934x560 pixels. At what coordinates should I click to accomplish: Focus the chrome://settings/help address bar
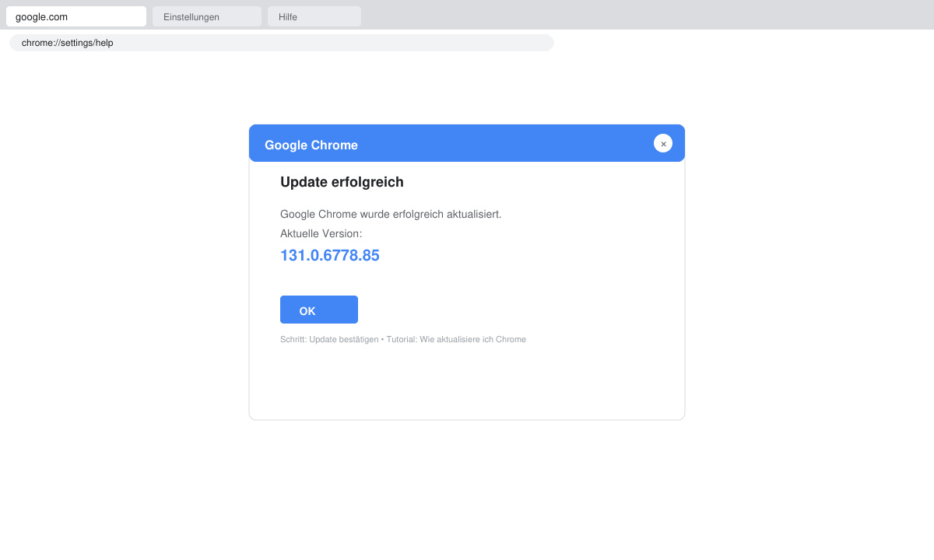pyautogui.click(x=282, y=43)
